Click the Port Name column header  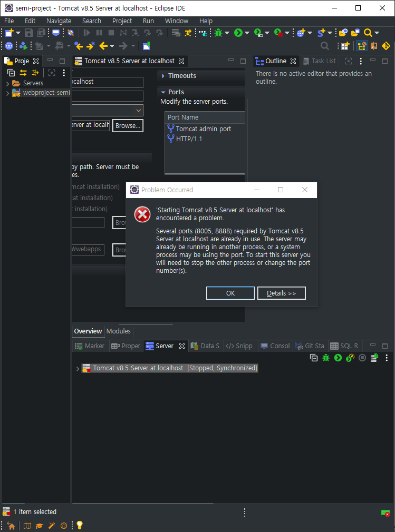(205, 117)
